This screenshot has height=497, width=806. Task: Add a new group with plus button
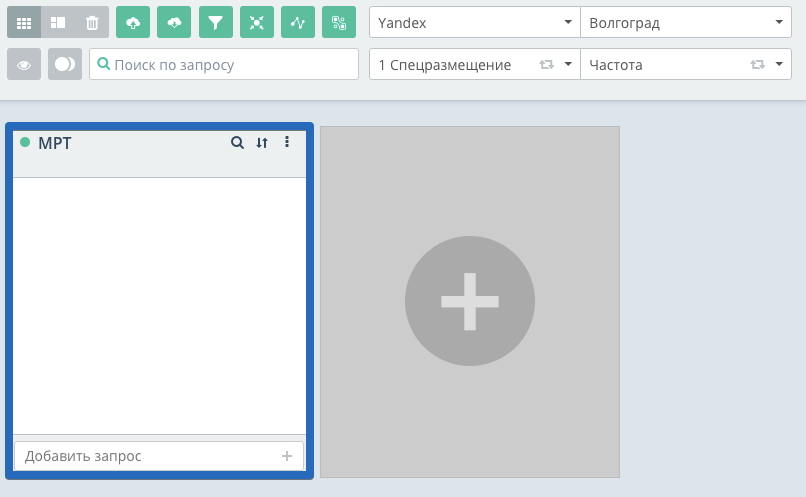470,301
